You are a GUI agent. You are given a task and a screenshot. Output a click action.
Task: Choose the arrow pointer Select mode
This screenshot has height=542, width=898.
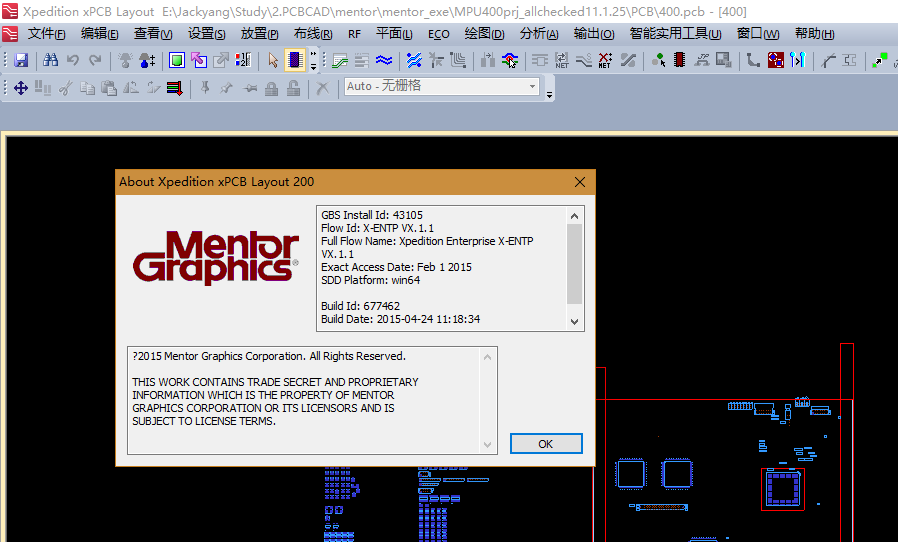(273, 60)
